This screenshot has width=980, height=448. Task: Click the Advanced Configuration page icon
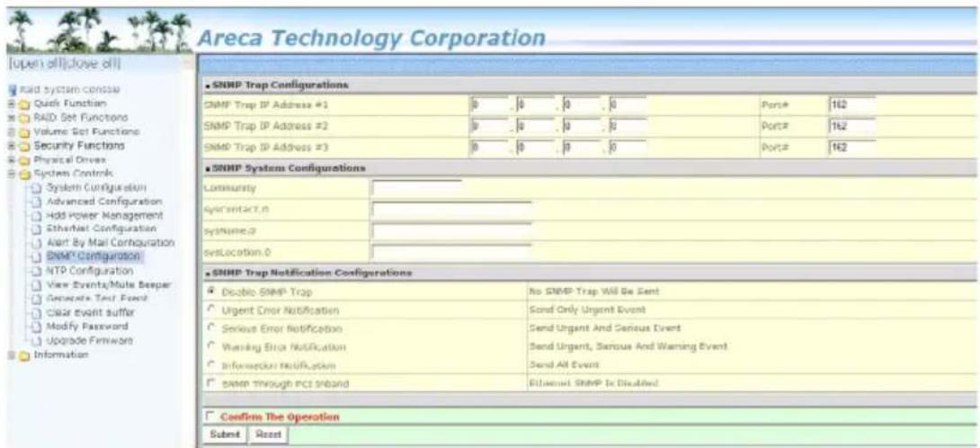click(x=36, y=202)
